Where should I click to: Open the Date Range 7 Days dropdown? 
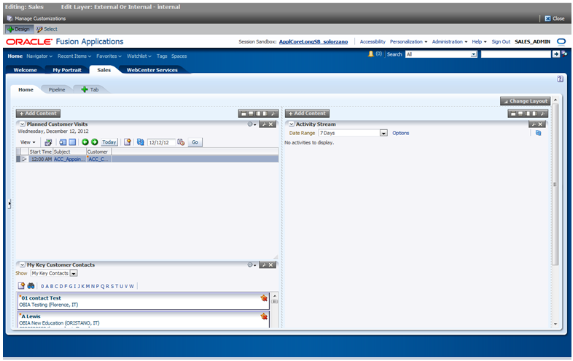point(383,133)
